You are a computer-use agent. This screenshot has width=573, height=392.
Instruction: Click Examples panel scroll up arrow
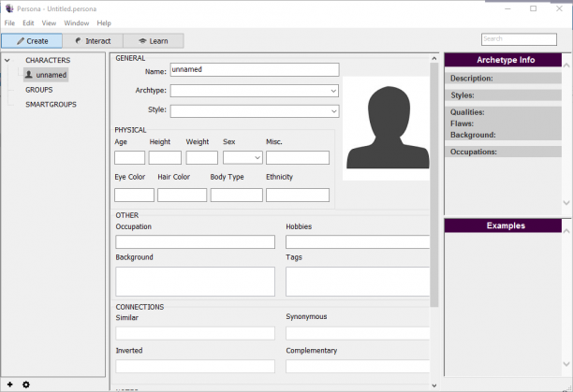coord(566,231)
